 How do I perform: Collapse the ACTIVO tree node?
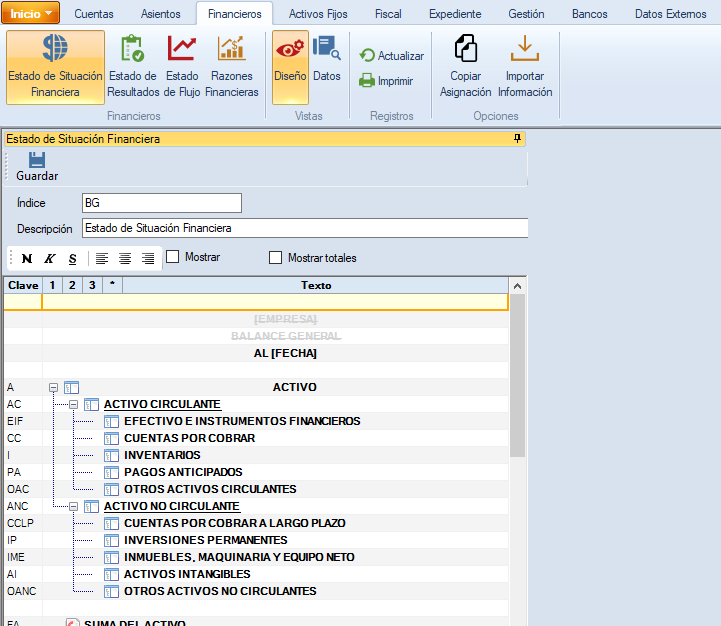pos(54,387)
